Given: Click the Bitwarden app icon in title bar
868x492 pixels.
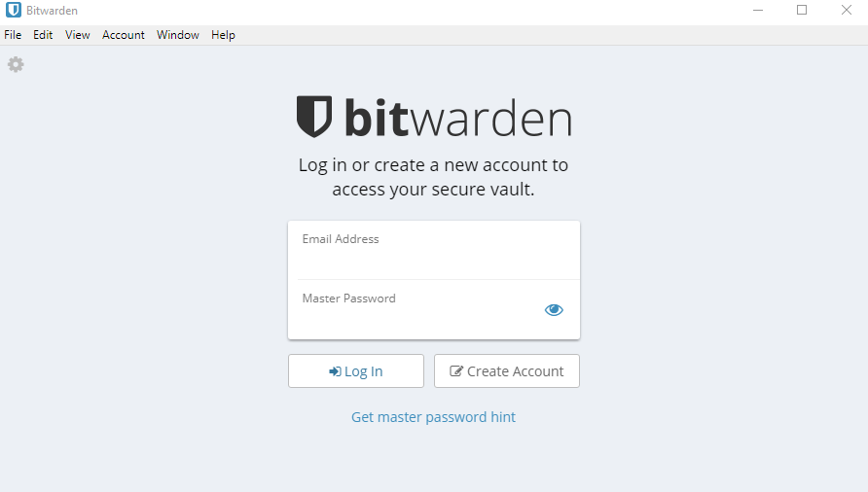Looking at the screenshot, I should tap(14, 10).
